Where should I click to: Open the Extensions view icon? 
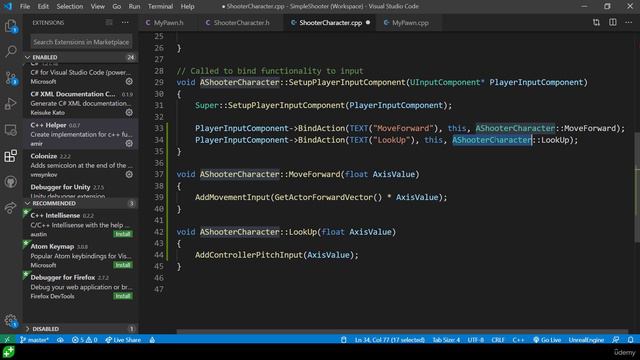click(x=11, y=156)
